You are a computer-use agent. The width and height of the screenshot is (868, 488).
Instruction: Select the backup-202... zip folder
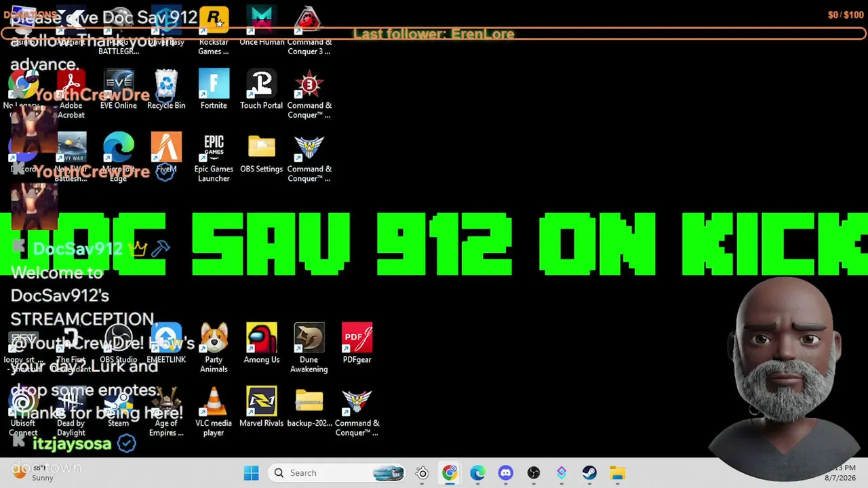click(x=309, y=407)
